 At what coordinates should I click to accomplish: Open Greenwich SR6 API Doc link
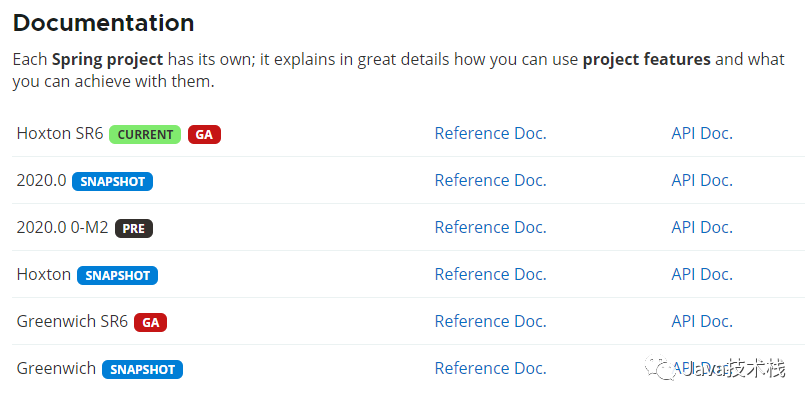(x=702, y=321)
